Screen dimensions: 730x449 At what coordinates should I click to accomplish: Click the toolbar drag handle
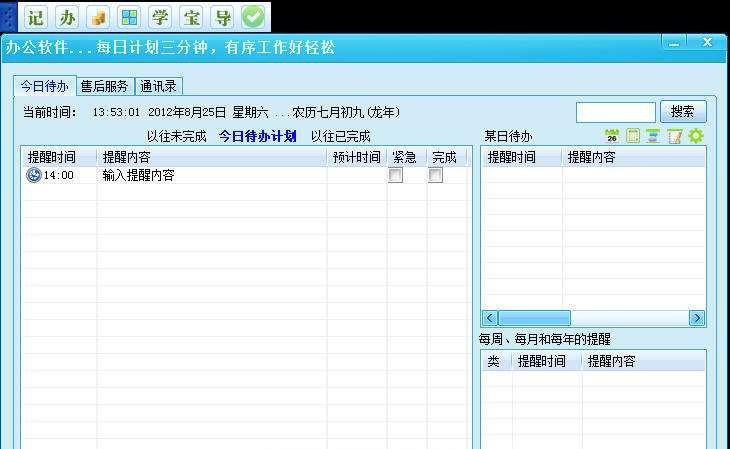pyautogui.click(x=8, y=17)
